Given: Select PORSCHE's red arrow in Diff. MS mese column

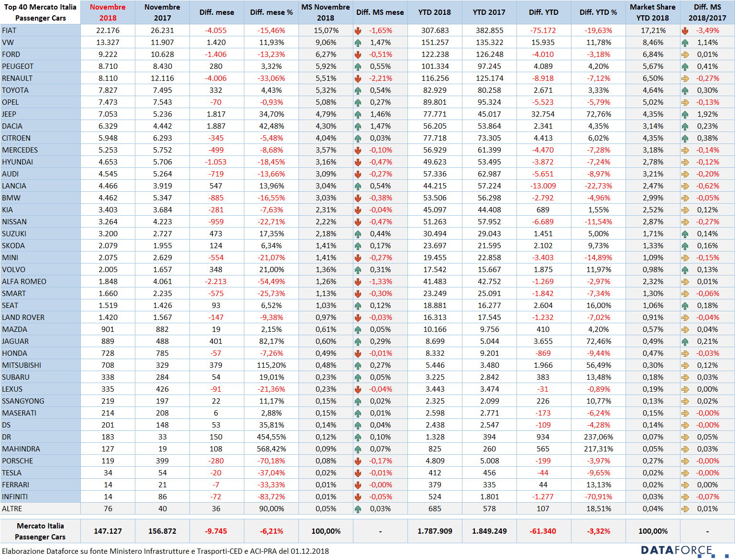Looking at the screenshot, I should [x=358, y=461].
